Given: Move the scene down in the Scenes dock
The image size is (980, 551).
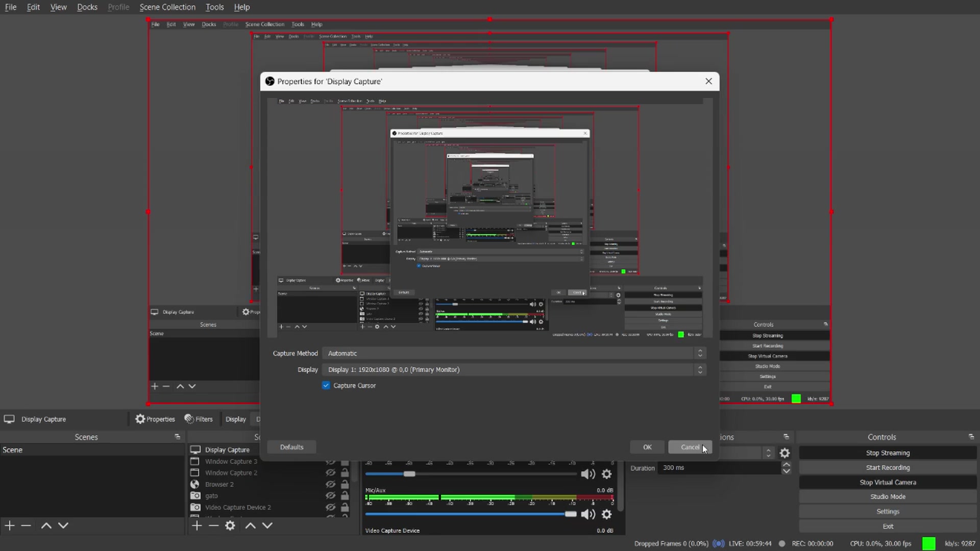Looking at the screenshot, I should (x=63, y=525).
